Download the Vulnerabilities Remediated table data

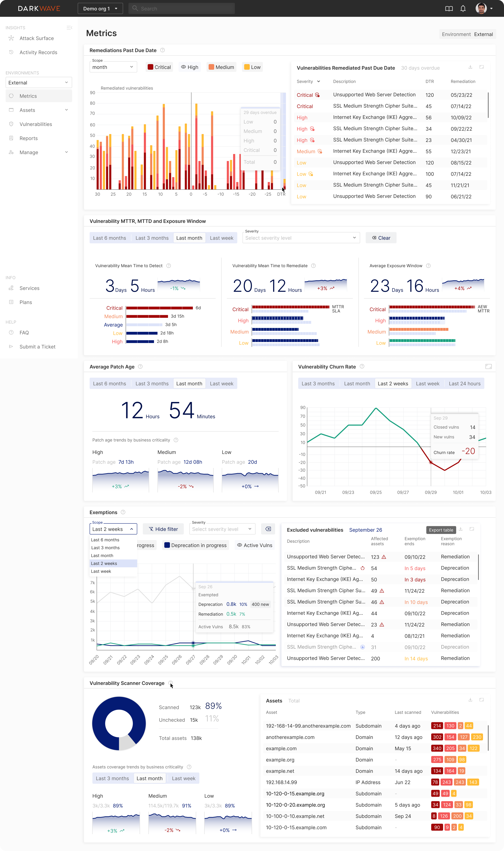pos(470,67)
